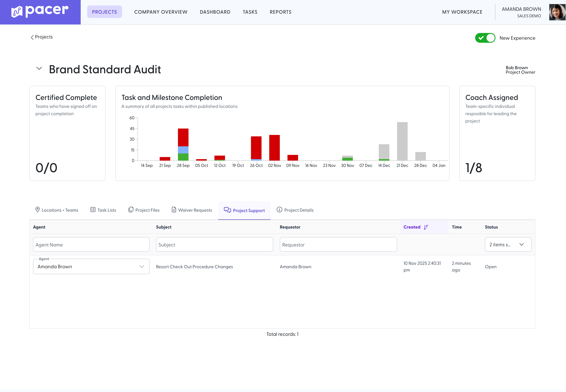The width and height of the screenshot is (566, 392).
Task: Toggle the New Experience switch
Action: click(485, 38)
